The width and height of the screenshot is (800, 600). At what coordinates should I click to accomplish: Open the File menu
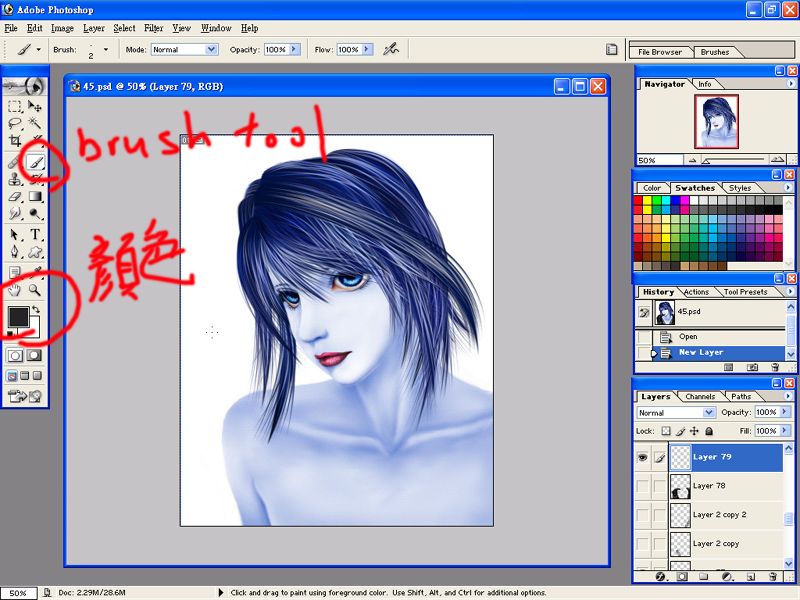11,28
